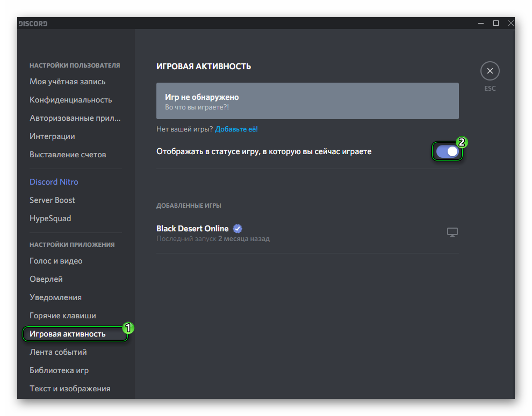Open 'Горячие клавиши' settings
This screenshot has width=532, height=416.
[x=63, y=316]
